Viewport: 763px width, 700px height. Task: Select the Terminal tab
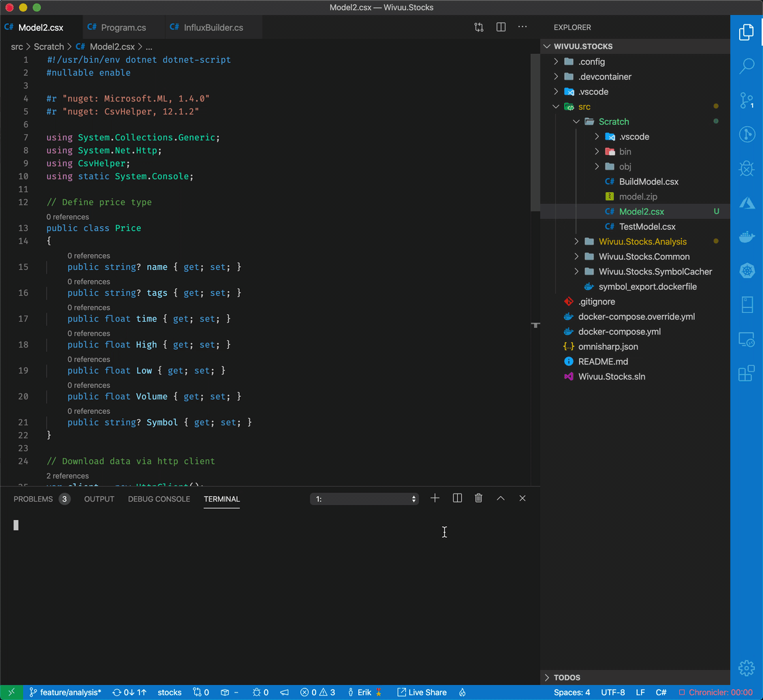click(x=222, y=499)
